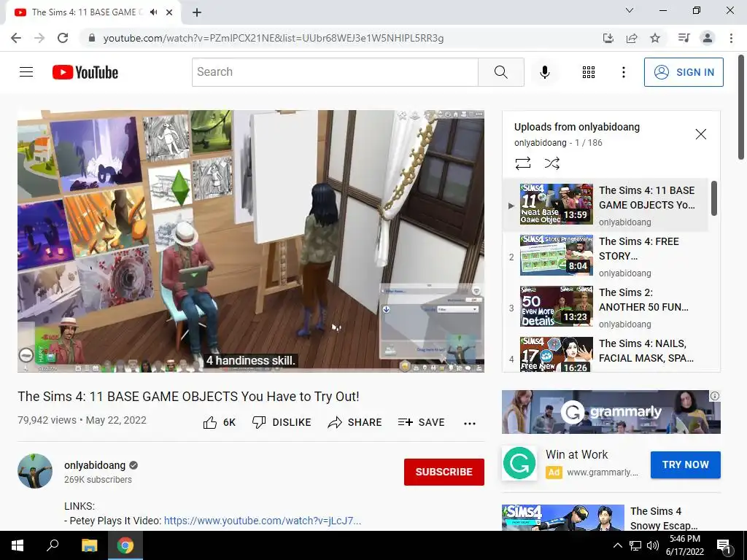Go to YouTube home via logo

tap(85, 72)
